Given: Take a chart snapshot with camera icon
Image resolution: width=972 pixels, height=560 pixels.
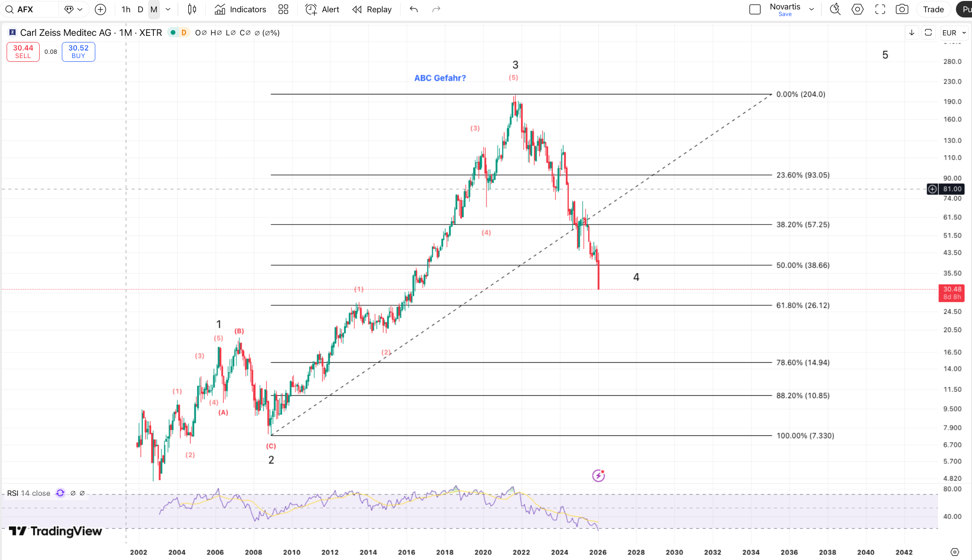Looking at the screenshot, I should pos(902,9).
